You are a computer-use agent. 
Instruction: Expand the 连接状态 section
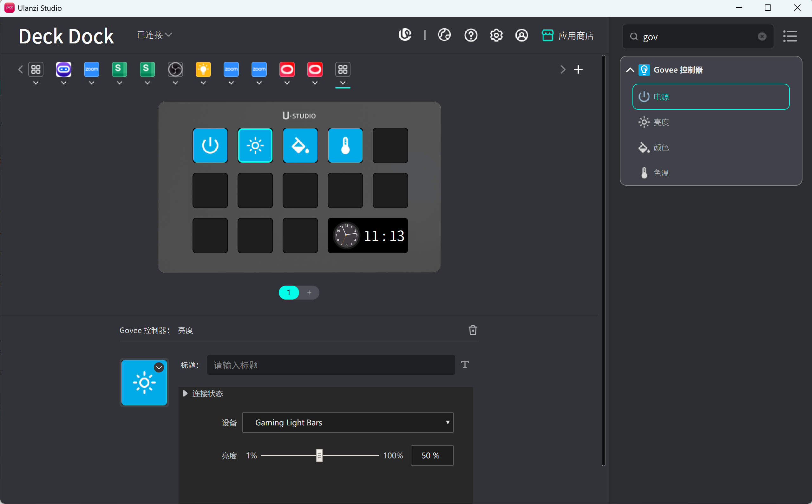[x=185, y=394]
